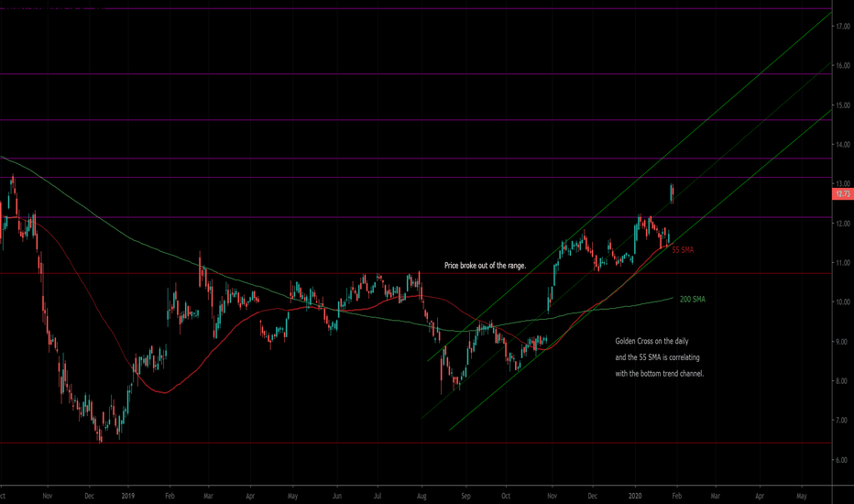Click the Jul label on the time axis
Viewport: 854px width, 504px height.
378,496
